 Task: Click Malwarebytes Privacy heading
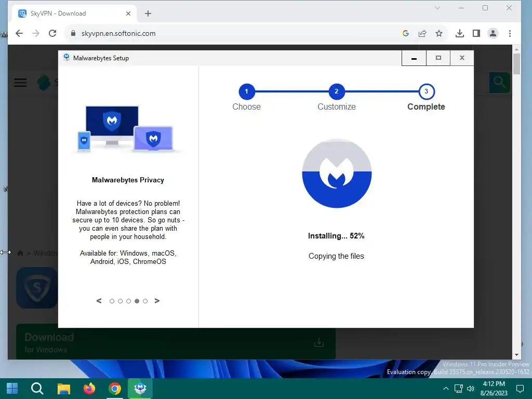tap(128, 180)
